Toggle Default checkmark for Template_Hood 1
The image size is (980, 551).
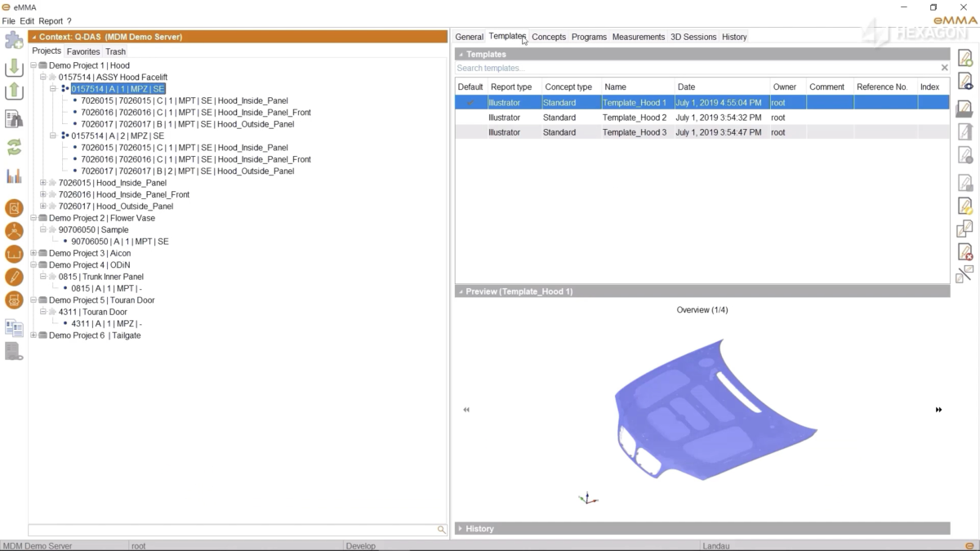click(x=470, y=103)
